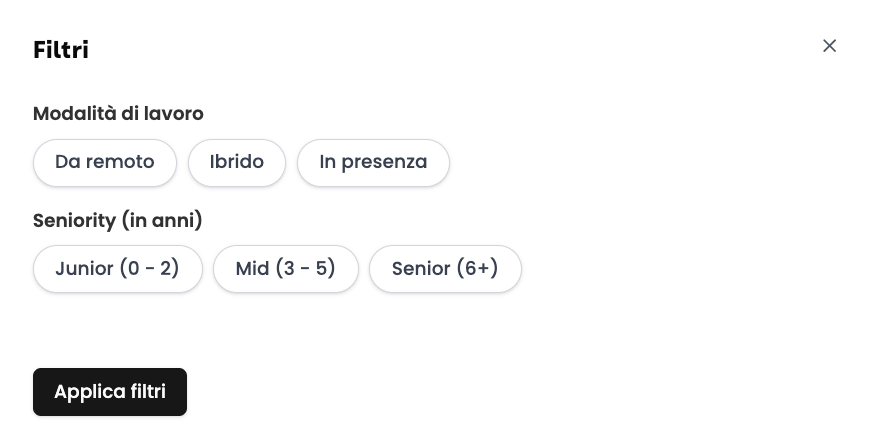Viewport: 872px width, 440px height.
Task: Close the Filtri dialog with X icon
Action: click(x=829, y=46)
